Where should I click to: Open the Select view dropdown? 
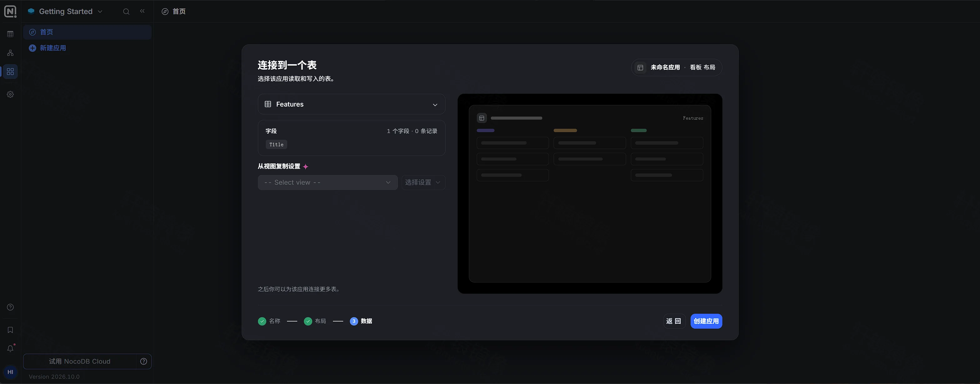tap(328, 182)
